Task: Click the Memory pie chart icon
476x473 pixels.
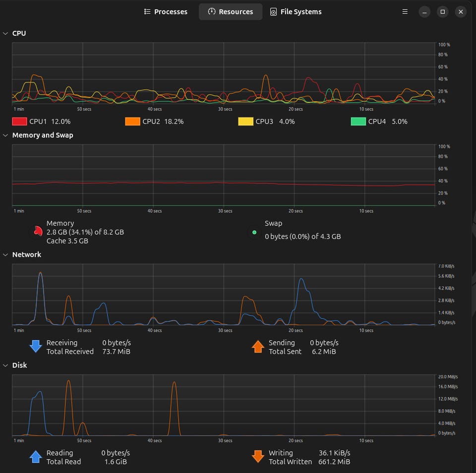Action: click(38, 232)
